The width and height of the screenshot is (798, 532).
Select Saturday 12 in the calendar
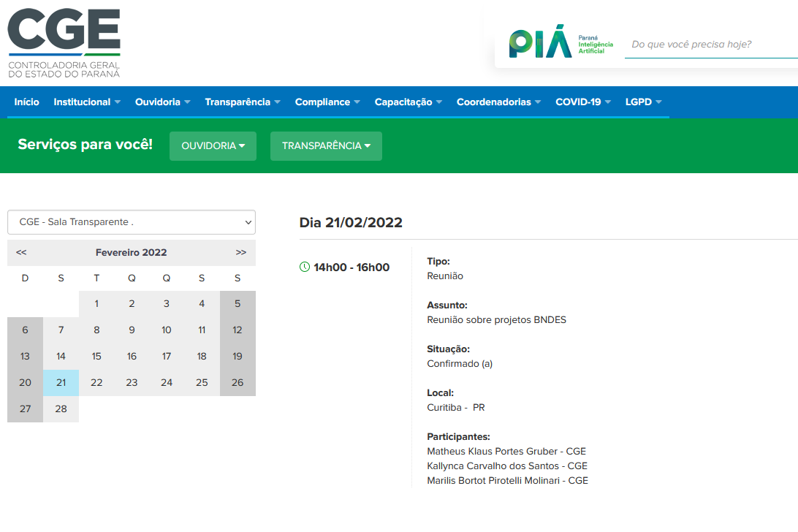pos(237,330)
